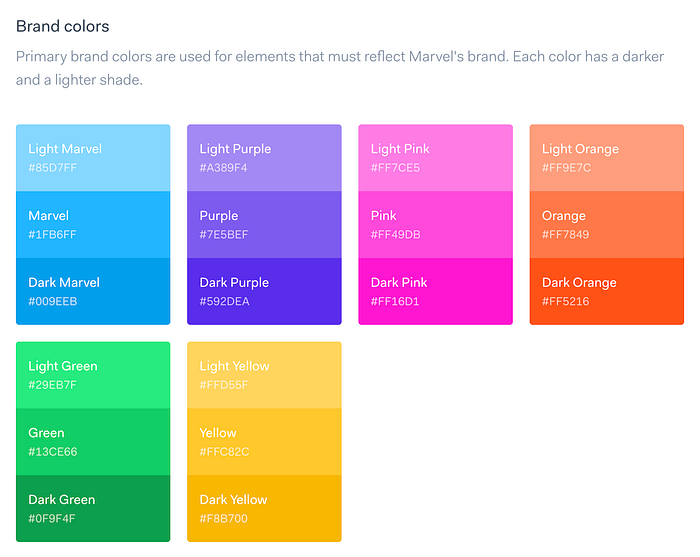The image size is (700, 557).
Task: Select the Light Pink #FF7CE5 swatch
Action: click(435, 158)
